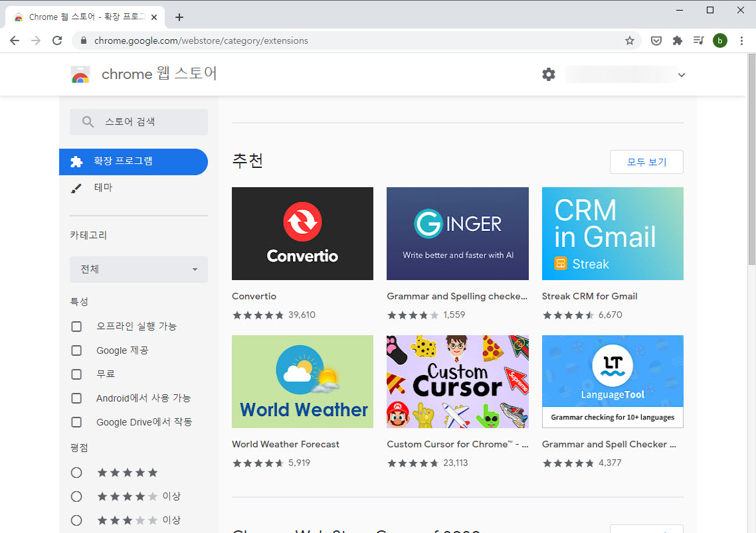Viewport: 756px width, 533px height.
Task: Click the vertical page scrollbar thumb
Action: 751,159
